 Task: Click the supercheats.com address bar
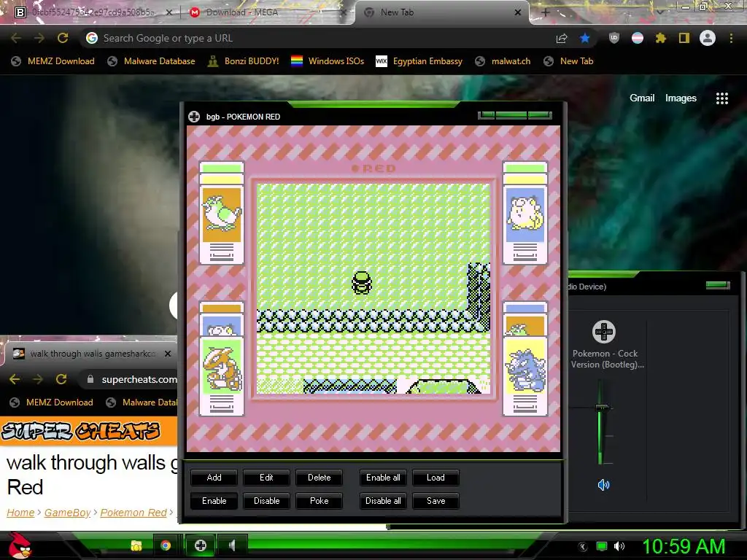tap(130, 379)
